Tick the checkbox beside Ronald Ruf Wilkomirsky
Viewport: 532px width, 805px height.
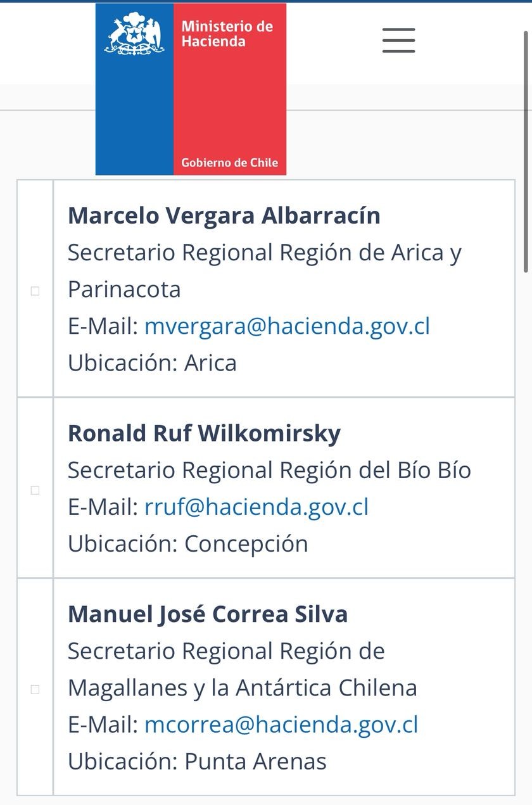(35, 490)
